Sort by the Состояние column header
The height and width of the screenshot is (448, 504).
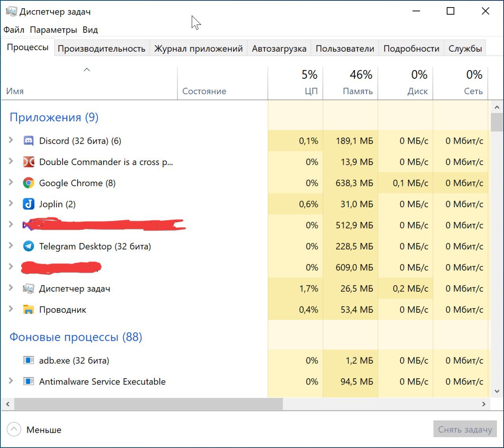(x=222, y=83)
